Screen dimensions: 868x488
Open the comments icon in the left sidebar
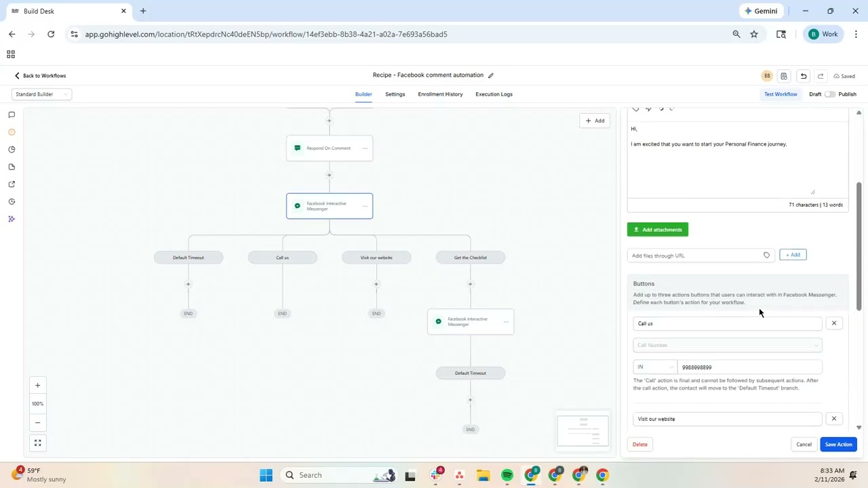pos(12,115)
